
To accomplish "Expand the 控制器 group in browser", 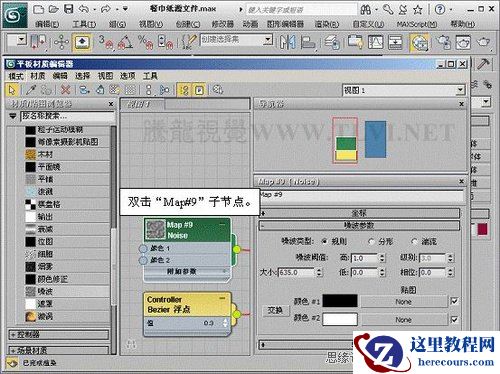I will pos(59,334).
